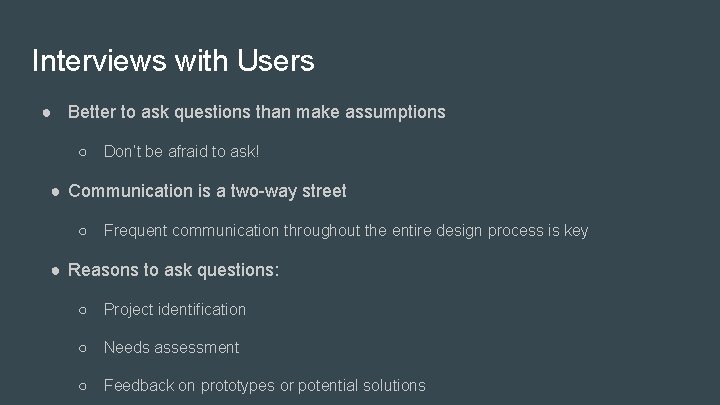Click the word 'assumptions' in first bullet
The image size is (720, 405).
[x=395, y=112]
